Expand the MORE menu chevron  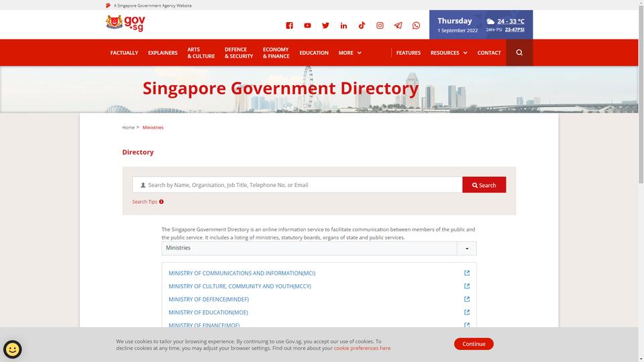(360, 53)
